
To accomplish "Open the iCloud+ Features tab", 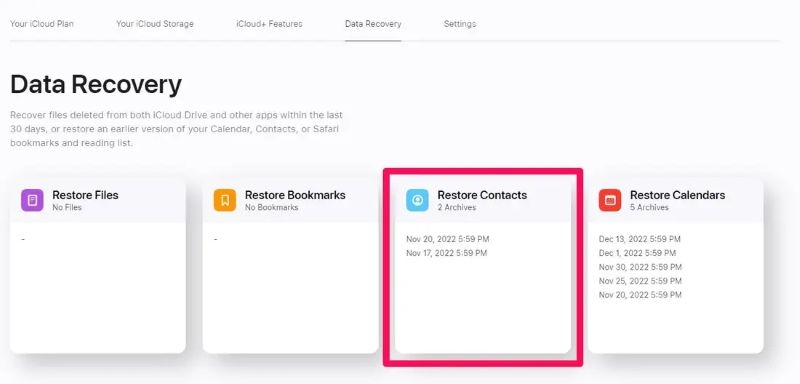I will (269, 24).
